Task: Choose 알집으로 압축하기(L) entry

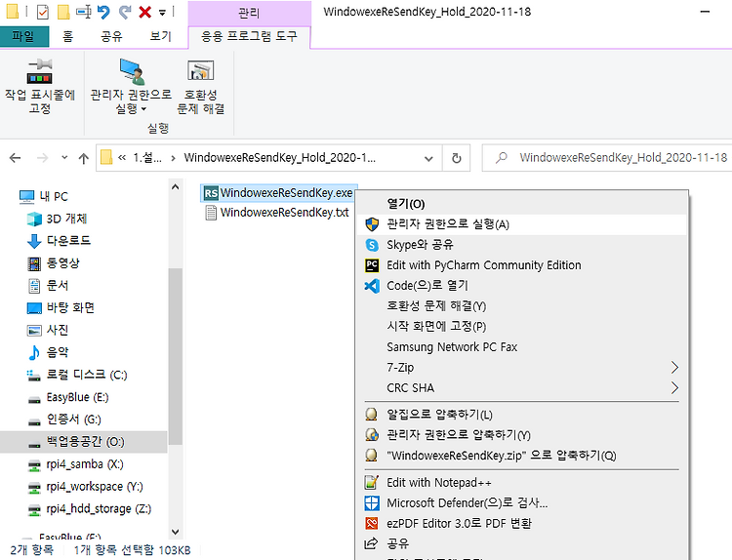Action: click(521, 415)
